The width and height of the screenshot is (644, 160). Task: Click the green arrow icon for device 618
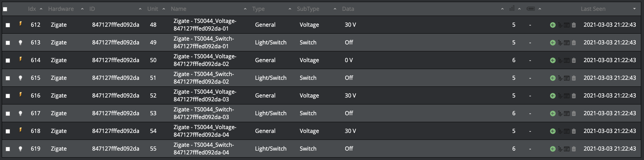point(553,131)
